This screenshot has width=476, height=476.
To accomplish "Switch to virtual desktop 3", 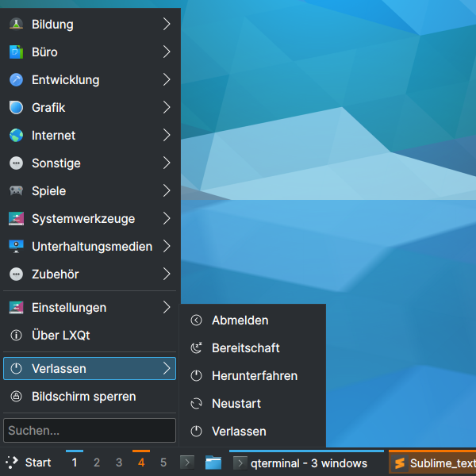I will pos(119,463).
